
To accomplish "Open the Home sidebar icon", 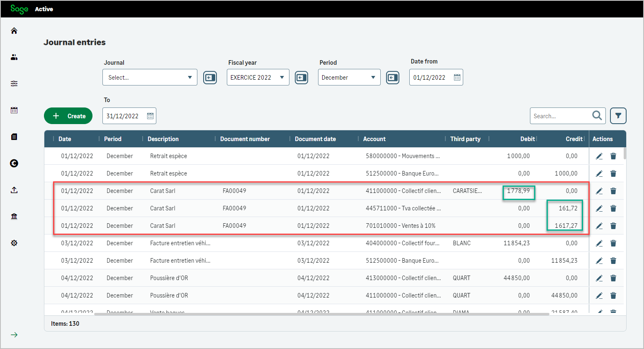I will 14,31.
